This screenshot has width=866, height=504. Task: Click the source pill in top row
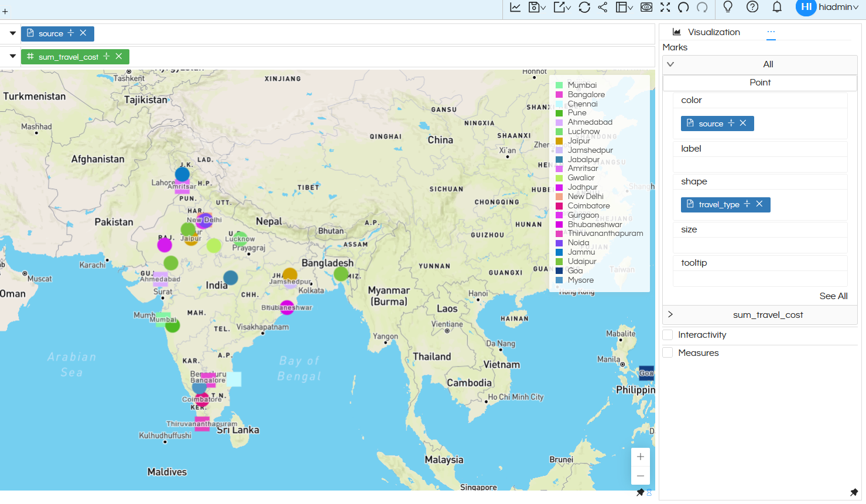pos(57,33)
